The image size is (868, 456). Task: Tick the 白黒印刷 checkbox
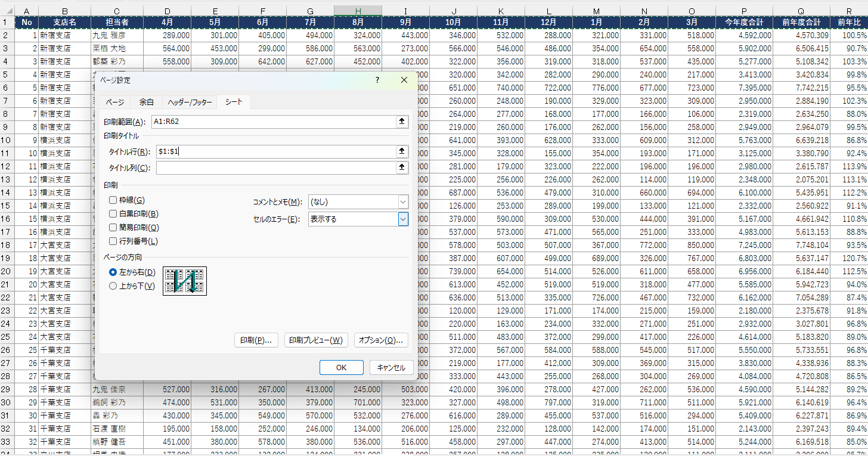tap(113, 214)
